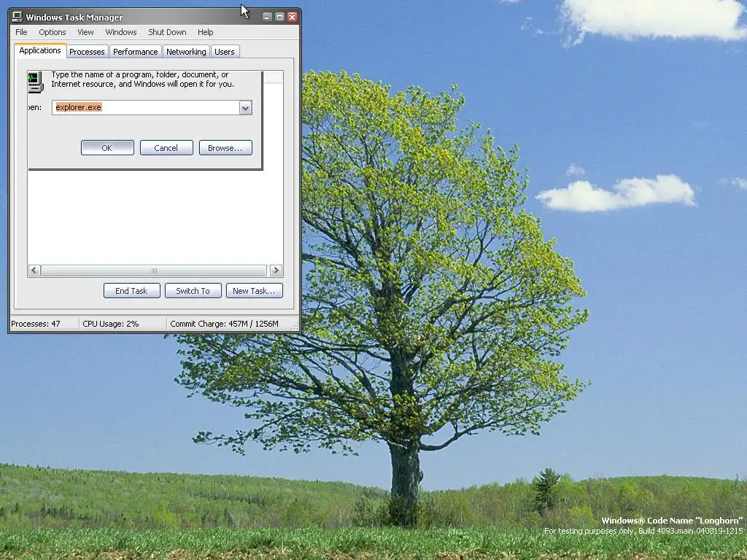Click the Run dialog computer icon
Image resolution: width=747 pixels, height=560 pixels.
pos(35,82)
